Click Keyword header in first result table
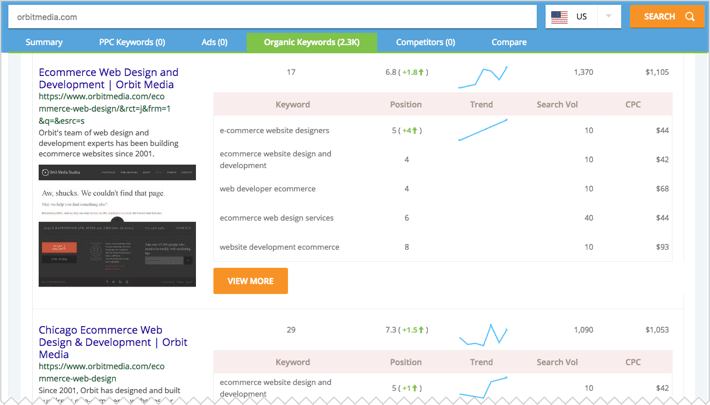Image resolution: width=710 pixels, height=405 pixels. coord(293,105)
